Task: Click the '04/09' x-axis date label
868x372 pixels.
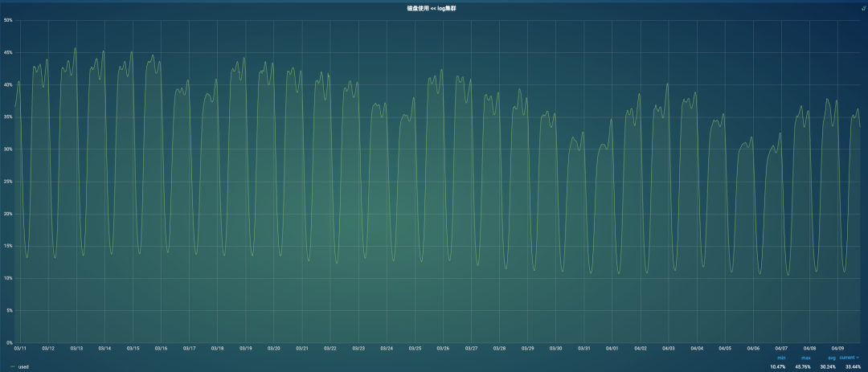Action: [x=837, y=348]
